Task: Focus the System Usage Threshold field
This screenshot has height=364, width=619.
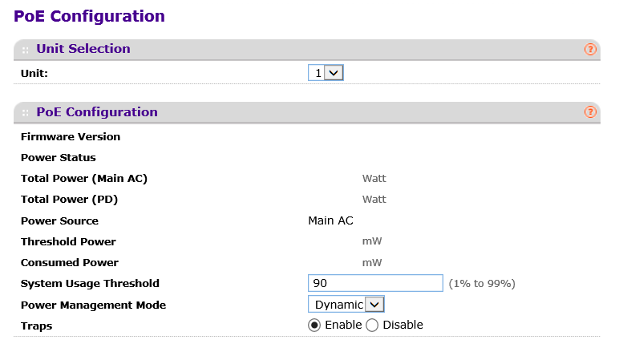Action: click(375, 283)
